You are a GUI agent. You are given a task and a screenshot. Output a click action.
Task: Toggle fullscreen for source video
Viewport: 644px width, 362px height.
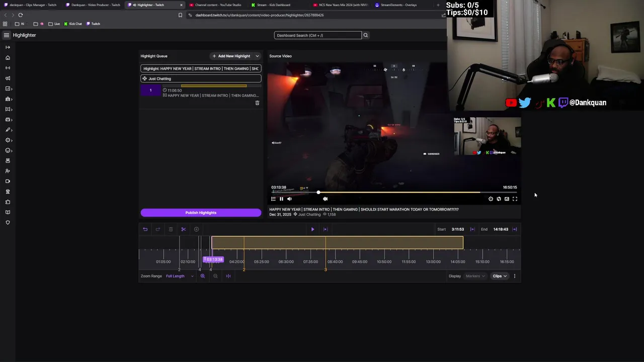click(515, 199)
